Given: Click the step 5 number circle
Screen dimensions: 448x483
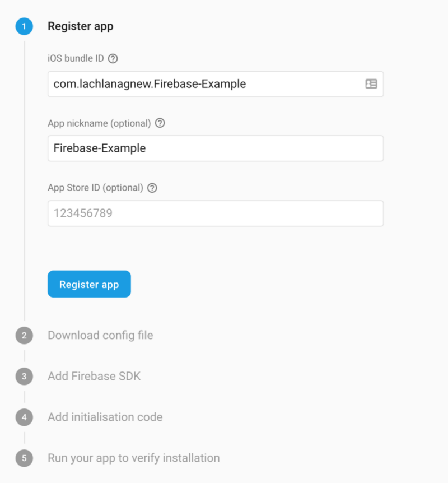Looking at the screenshot, I should pyautogui.click(x=24, y=458).
